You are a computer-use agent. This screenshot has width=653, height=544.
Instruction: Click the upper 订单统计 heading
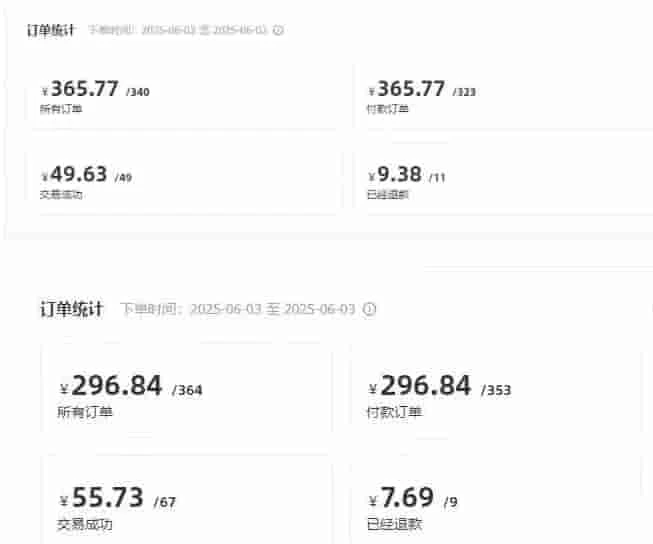50,30
